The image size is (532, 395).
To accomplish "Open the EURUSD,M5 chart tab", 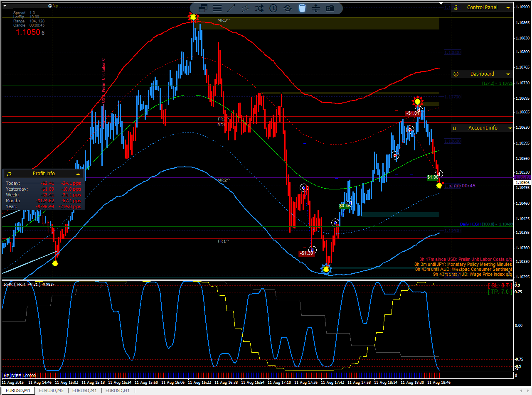I will (52, 390).
